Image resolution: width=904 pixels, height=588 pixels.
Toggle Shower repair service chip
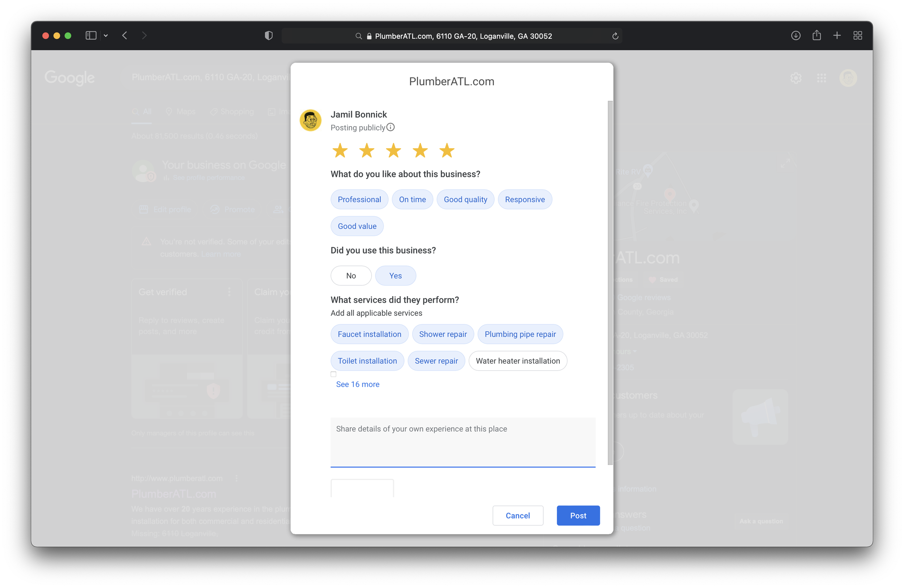(x=443, y=334)
